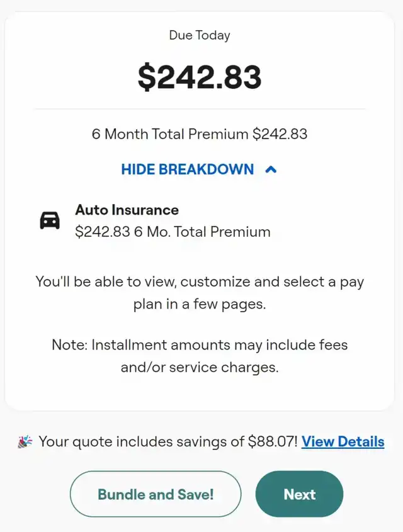This screenshot has height=532, width=403.
Task: Click the party popper celebration icon
Action: (25, 442)
